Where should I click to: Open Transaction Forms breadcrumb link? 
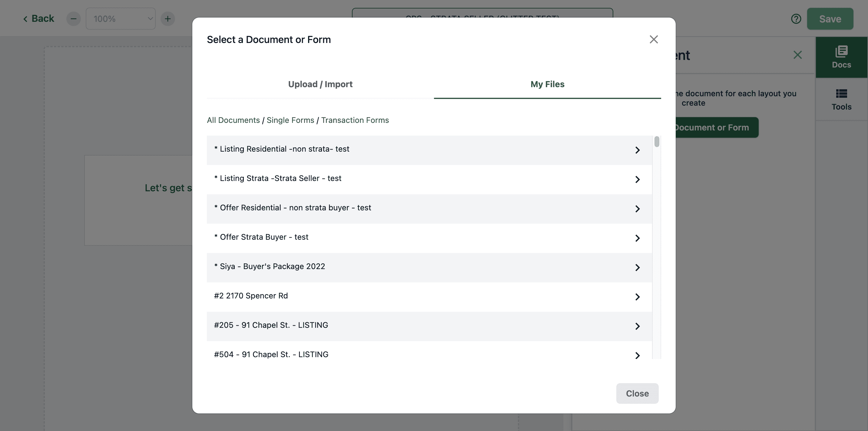tap(355, 120)
